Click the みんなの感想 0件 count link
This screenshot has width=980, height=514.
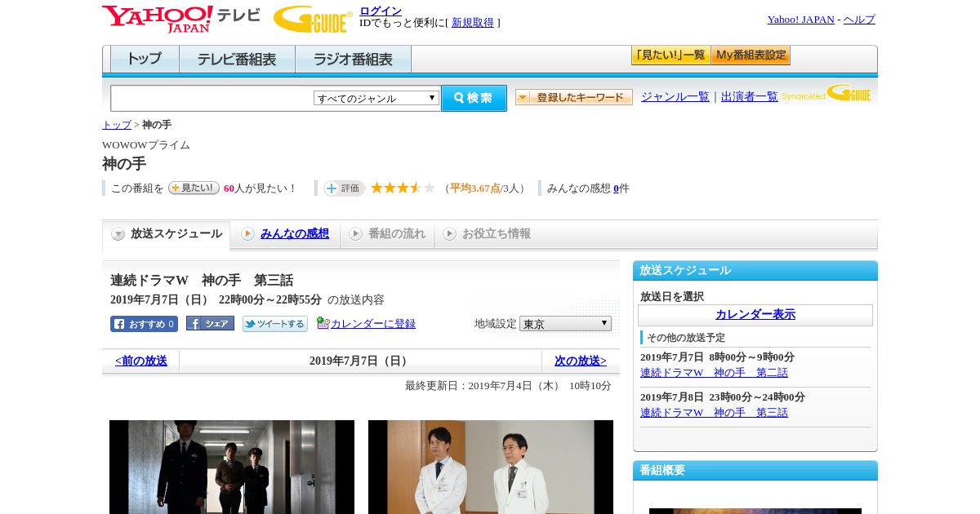[617, 188]
